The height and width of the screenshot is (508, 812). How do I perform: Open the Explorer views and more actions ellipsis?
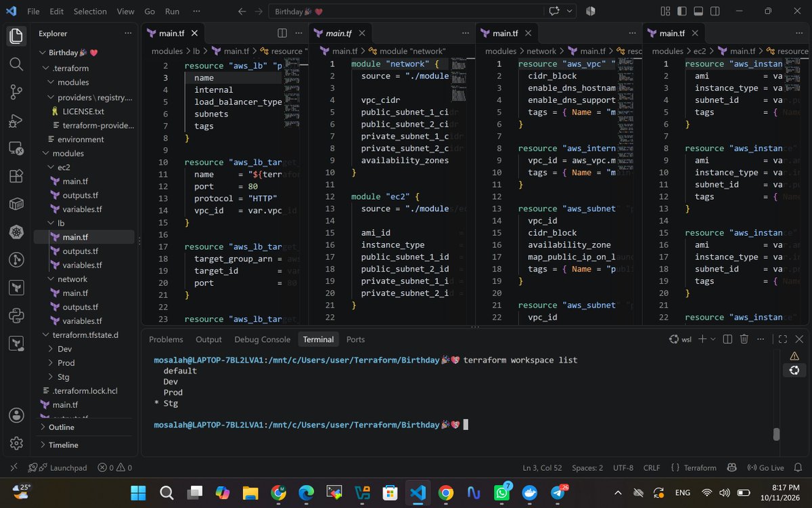128,33
